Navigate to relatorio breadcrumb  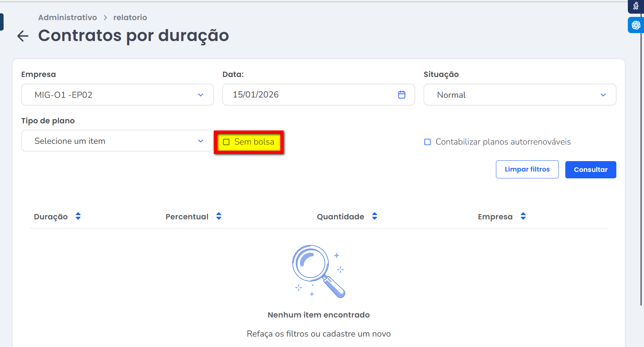coord(130,18)
